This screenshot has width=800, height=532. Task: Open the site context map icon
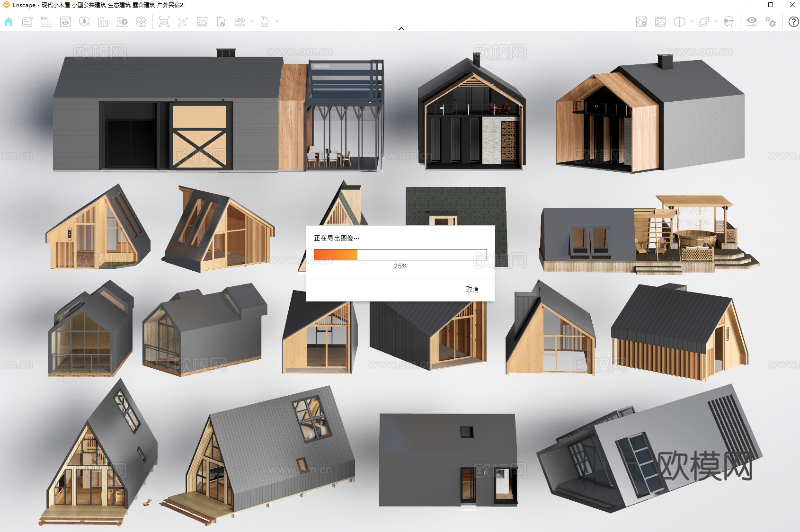pyautogui.click(x=84, y=22)
